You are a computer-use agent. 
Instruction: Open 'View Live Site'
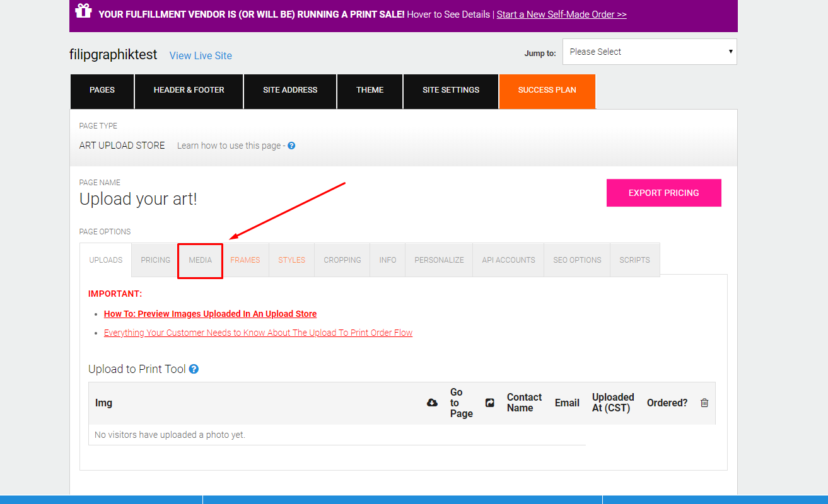tap(200, 55)
